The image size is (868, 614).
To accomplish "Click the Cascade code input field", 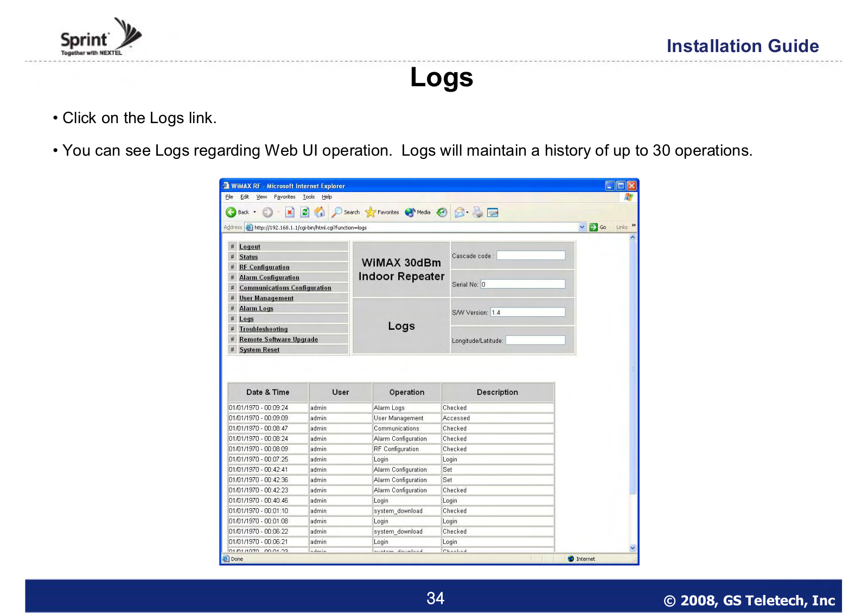I will click(x=531, y=255).
